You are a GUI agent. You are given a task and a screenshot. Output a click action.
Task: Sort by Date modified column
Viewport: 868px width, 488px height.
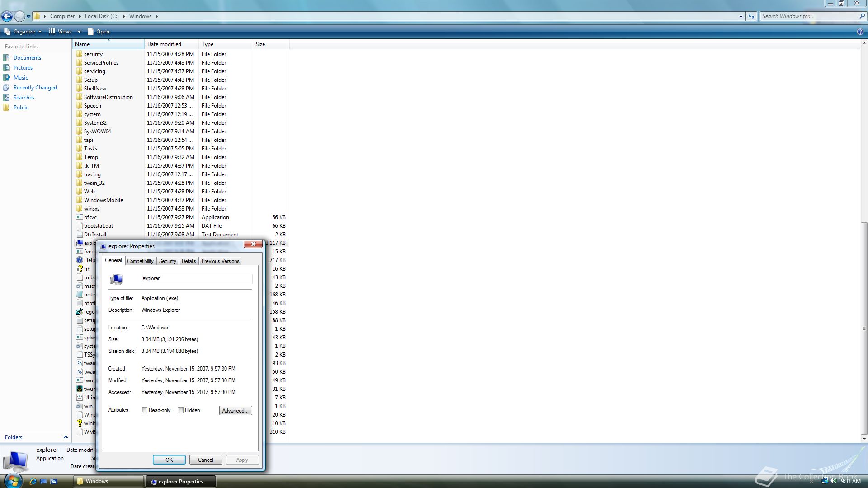(172, 44)
